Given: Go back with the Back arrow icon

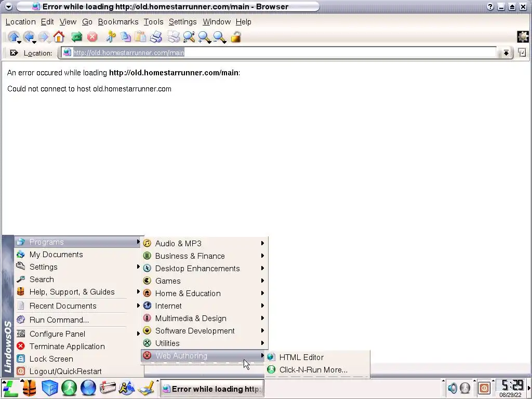Looking at the screenshot, I should click(29, 37).
